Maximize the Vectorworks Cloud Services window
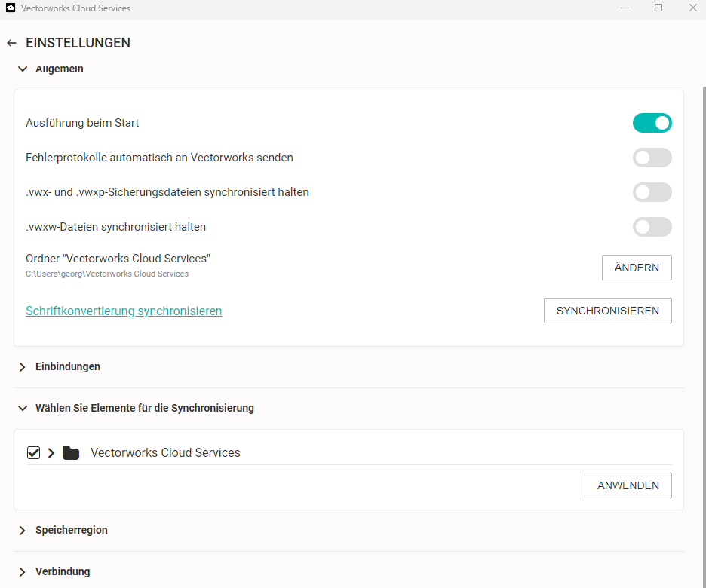706x588 pixels. click(x=658, y=8)
